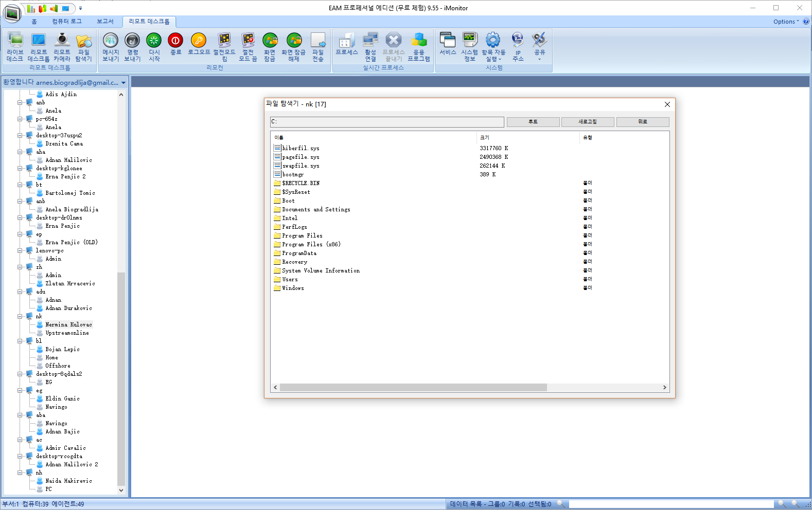
Task: Click the tree panel scroll down arrow
Action: [x=121, y=490]
